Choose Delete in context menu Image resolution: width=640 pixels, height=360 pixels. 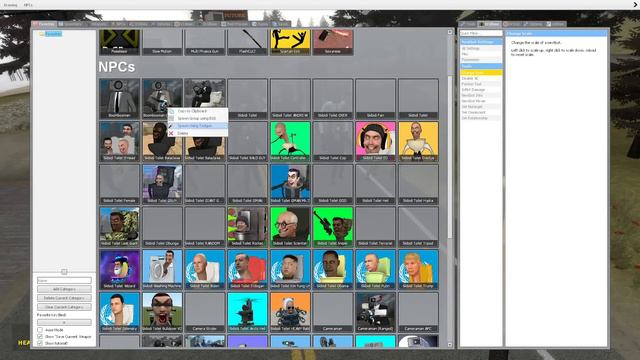tap(198, 133)
